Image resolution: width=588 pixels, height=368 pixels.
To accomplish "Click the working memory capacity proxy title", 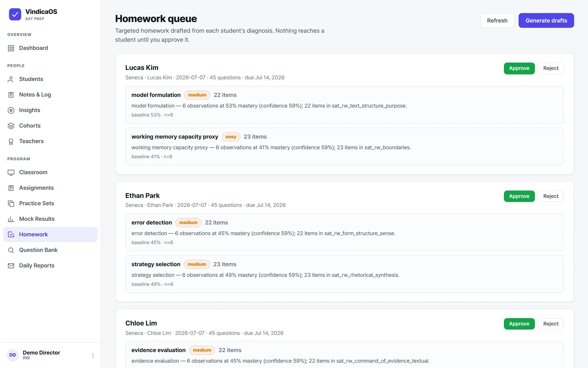I will pos(175,137).
